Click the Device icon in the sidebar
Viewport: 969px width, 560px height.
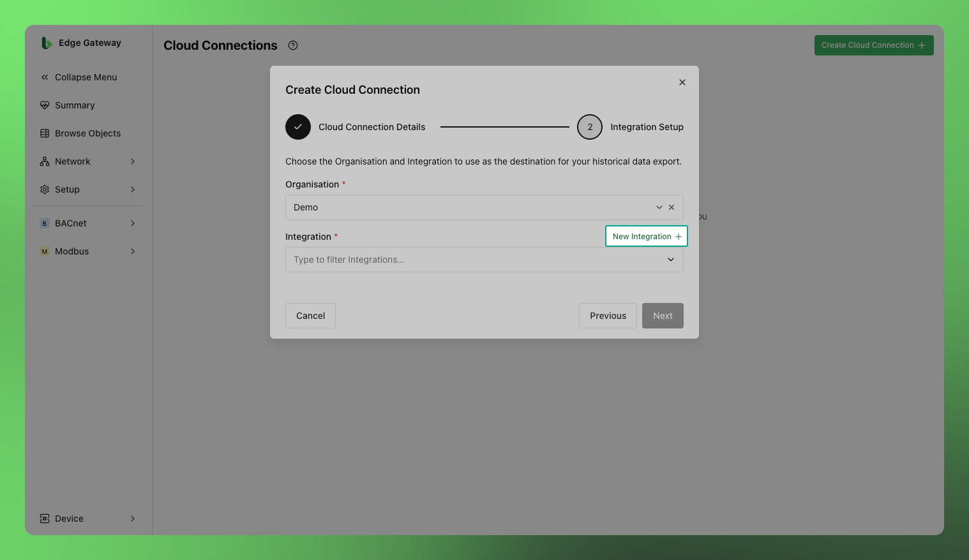45,519
